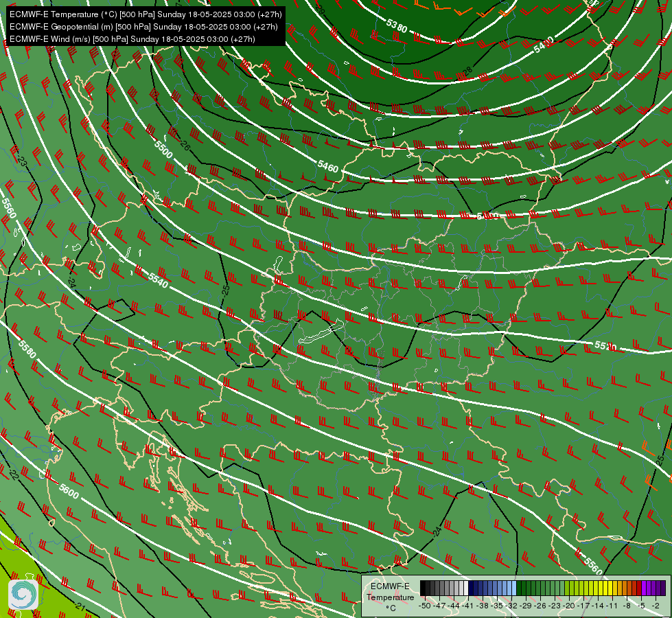Image resolution: width=672 pixels, height=618 pixels.
Task: Click the -2 value on the legend scale
Action: 656,606
